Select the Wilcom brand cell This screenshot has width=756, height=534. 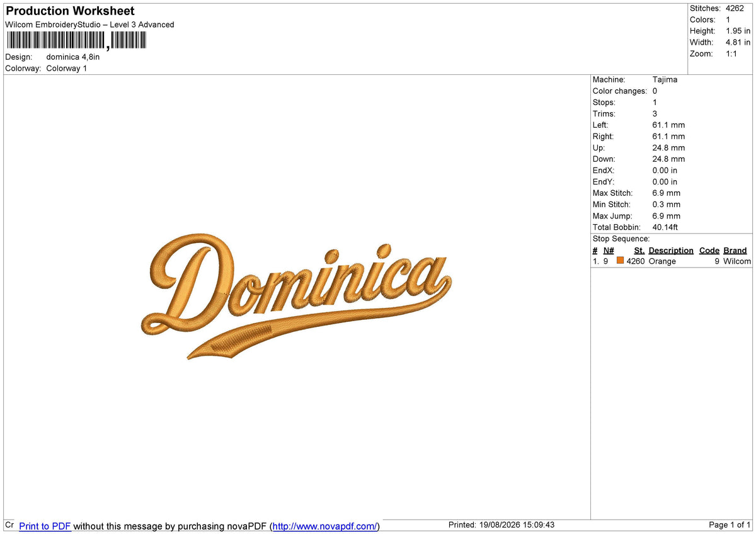pyautogui.click(x=737, y=261)
